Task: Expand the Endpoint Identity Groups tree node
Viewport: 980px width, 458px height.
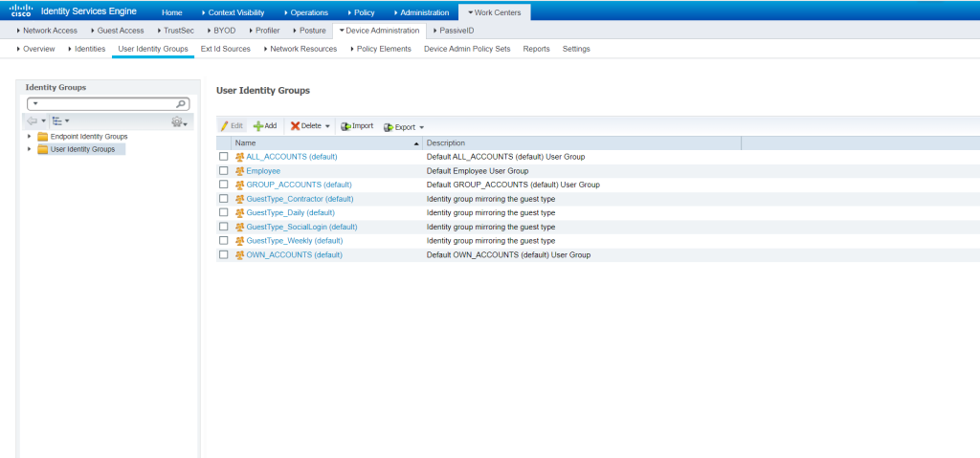Action: 29,136
